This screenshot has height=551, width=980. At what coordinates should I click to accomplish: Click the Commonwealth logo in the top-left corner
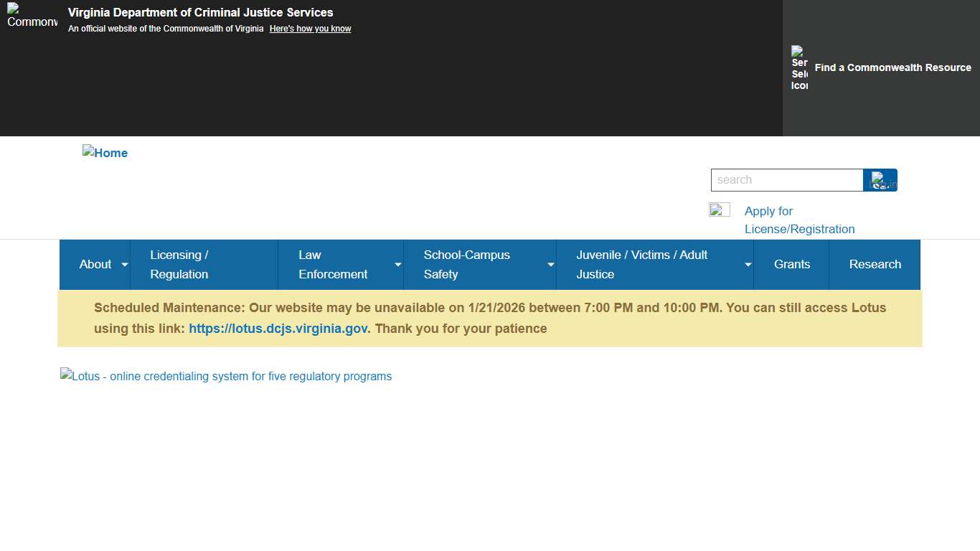[x=32, y=16]
